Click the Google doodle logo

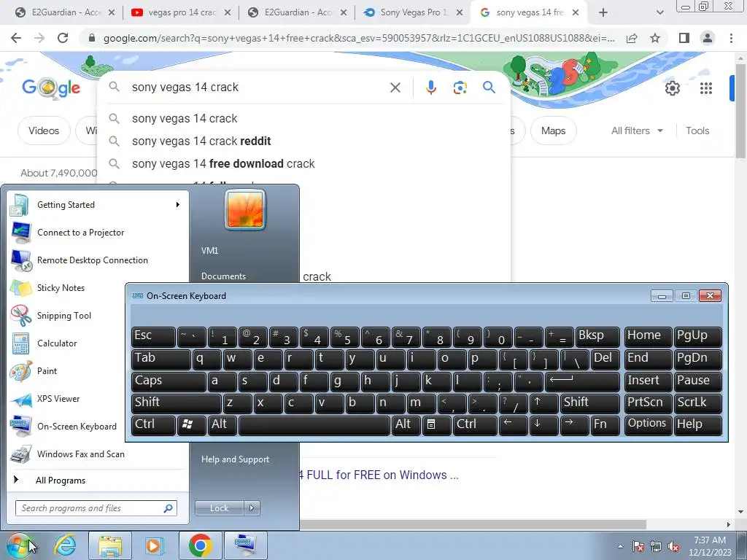click(x=51, y=87)
